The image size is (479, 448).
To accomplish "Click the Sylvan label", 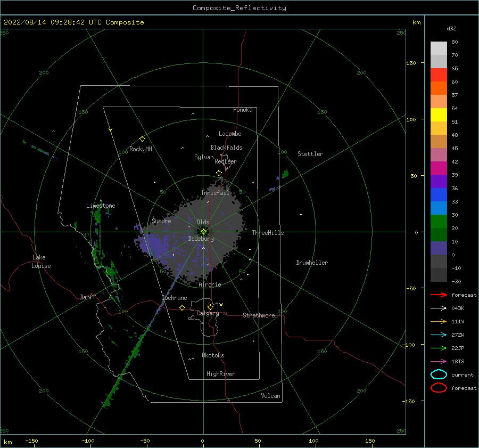I will coord(204,157).
